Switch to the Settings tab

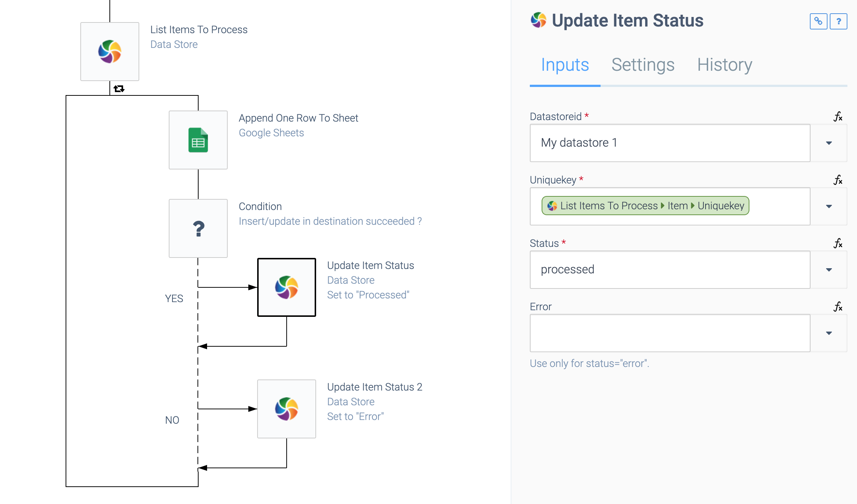tap(643, 64)
